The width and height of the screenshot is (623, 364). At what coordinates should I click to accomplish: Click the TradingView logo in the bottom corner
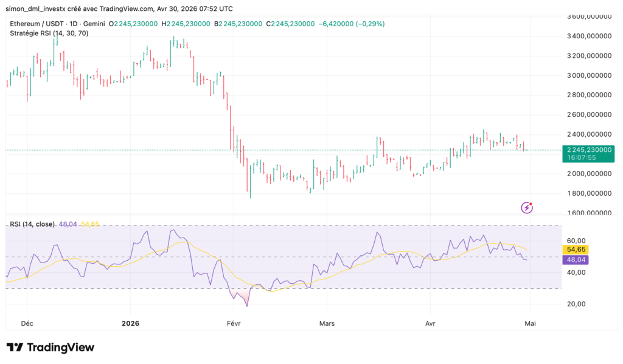tap(52, 347)
